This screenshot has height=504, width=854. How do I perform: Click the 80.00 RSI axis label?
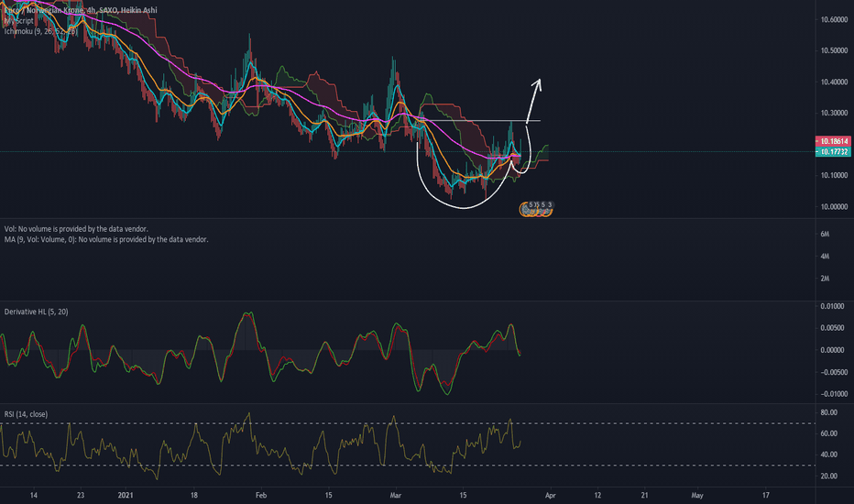pyautogui.click(x=829, y=412)
